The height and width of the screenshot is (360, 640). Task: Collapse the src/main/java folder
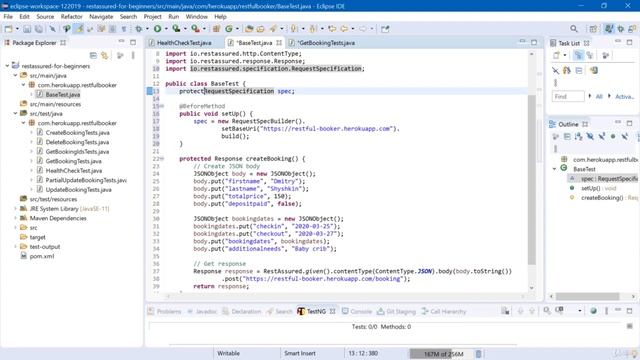tap(16, 76)
